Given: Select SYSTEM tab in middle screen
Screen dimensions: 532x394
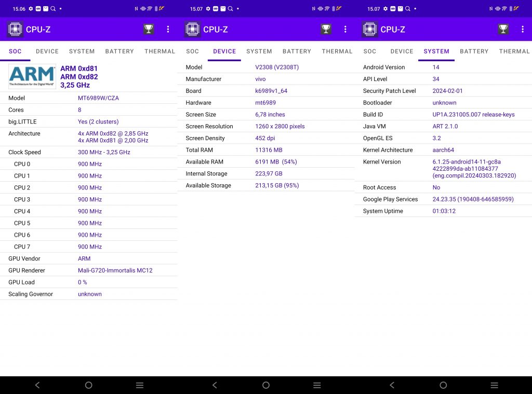Looking at the screenshot, I should click(x=259, y=51).
